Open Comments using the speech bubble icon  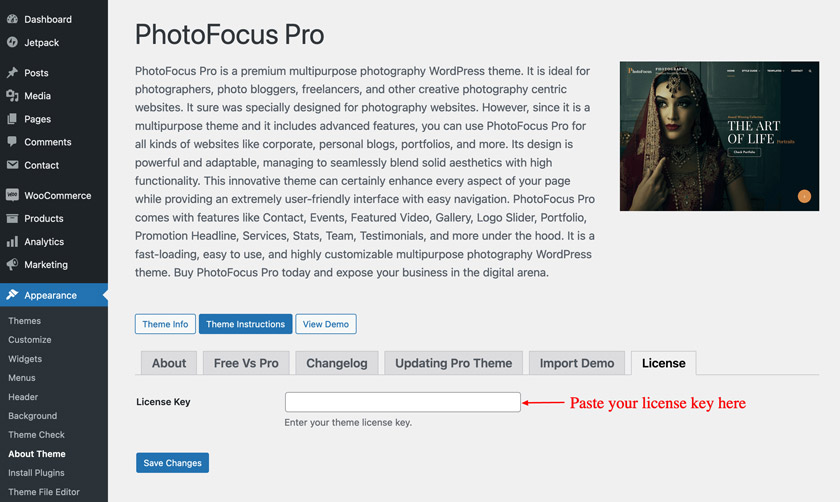pos(12,142)
